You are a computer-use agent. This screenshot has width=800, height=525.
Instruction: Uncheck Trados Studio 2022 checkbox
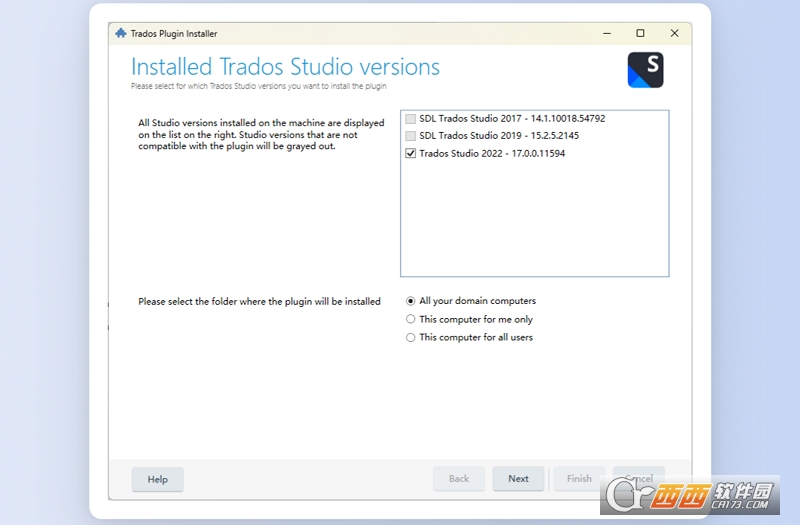[x=410, y=153]
